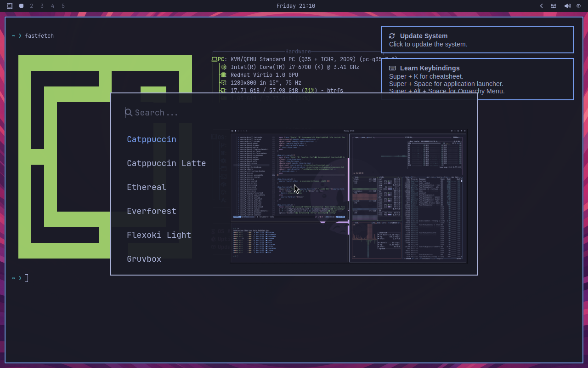The height and width of the screenshot is (368, 588).
Task: Select the Gruvbox theme
Action: [144, 259]
